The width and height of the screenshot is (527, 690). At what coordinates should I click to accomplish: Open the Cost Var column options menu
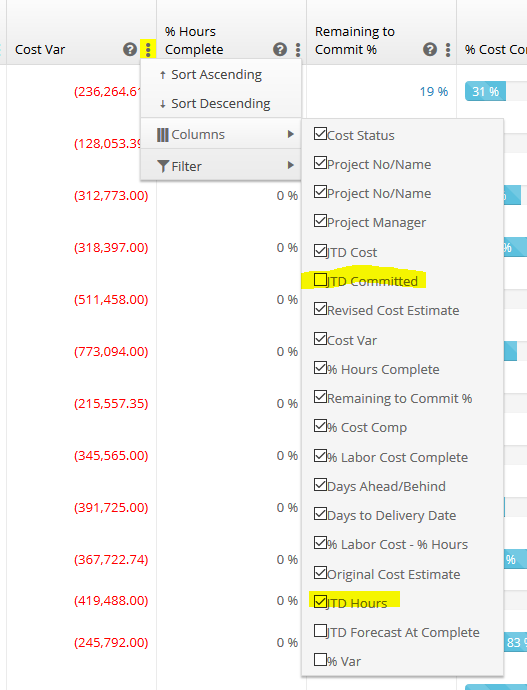click(x=148, y=49)
